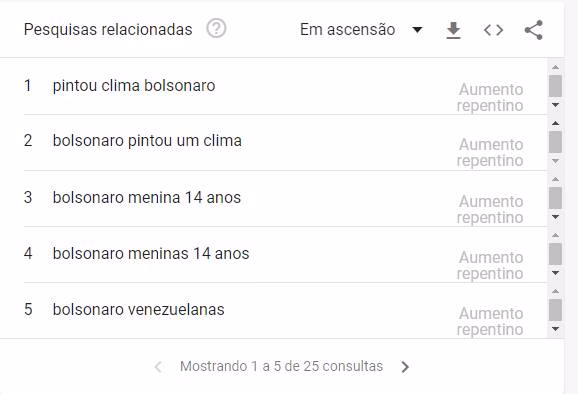Image resolution: width=578 pixels, height=394 pixels.
Task: Open the Em ascensão dropdown
Action: click(361, 29)
